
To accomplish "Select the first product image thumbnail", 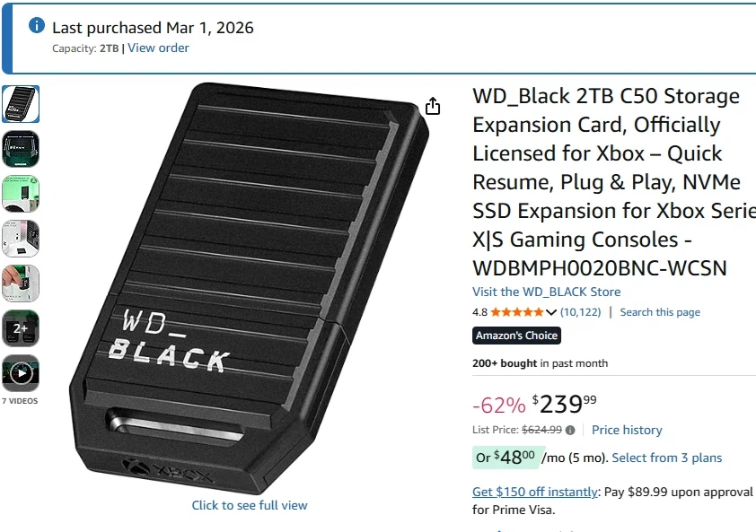I will (21, 104).
